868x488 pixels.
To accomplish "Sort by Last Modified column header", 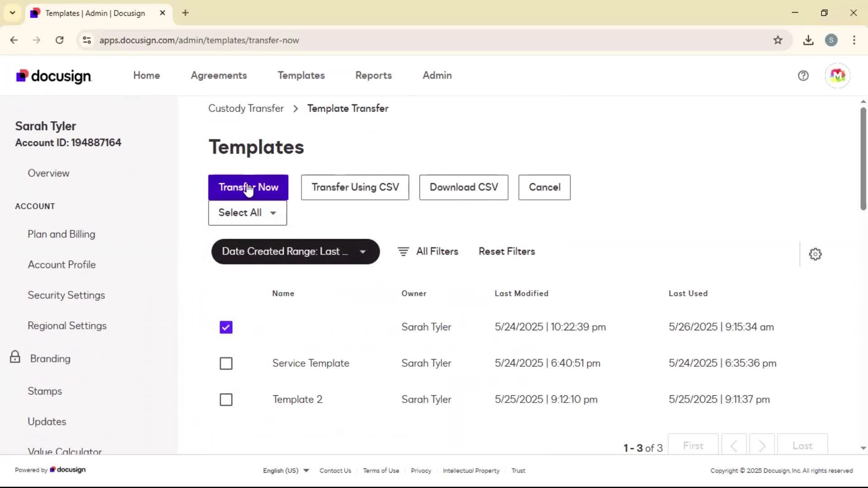I will tap(521, 294).
